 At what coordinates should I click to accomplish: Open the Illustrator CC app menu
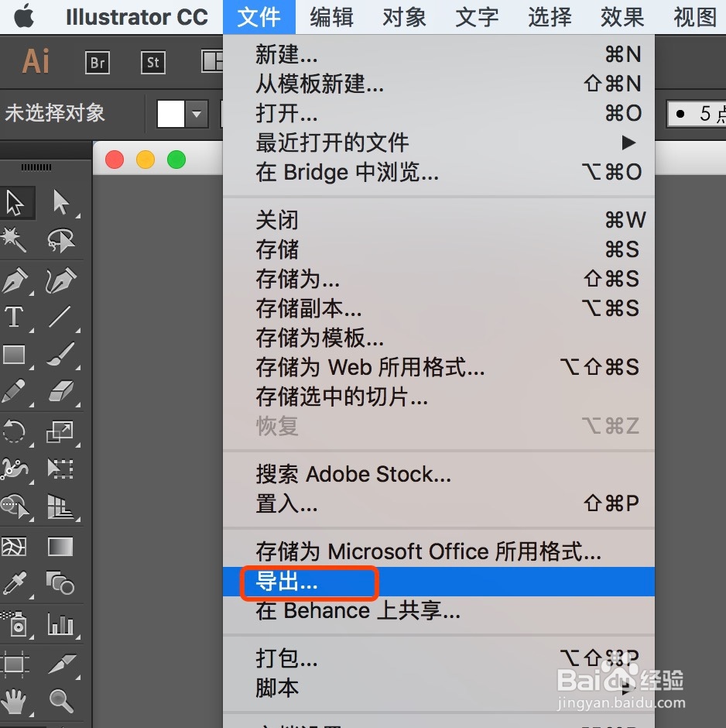click(x=137, y=17)
